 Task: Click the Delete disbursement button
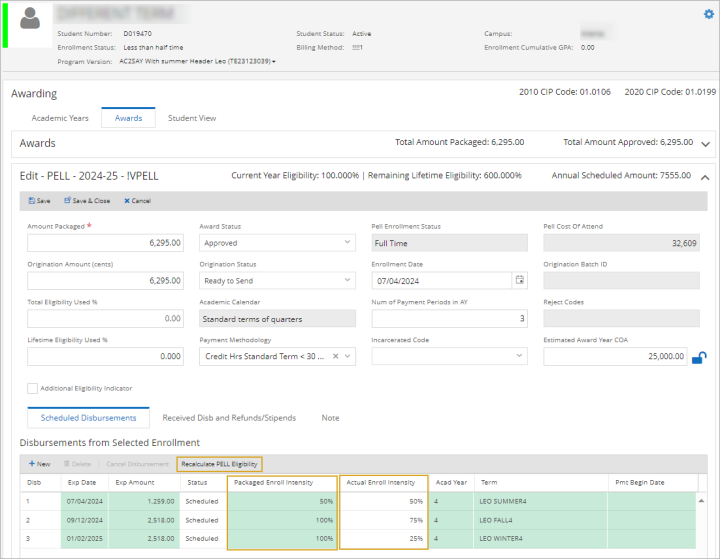[x=77, y=464]
